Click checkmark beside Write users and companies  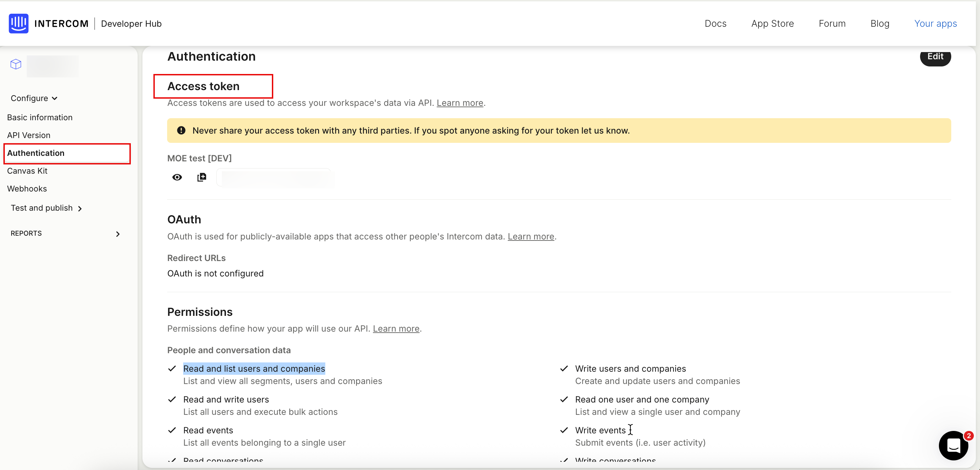[x=564, y=368]
